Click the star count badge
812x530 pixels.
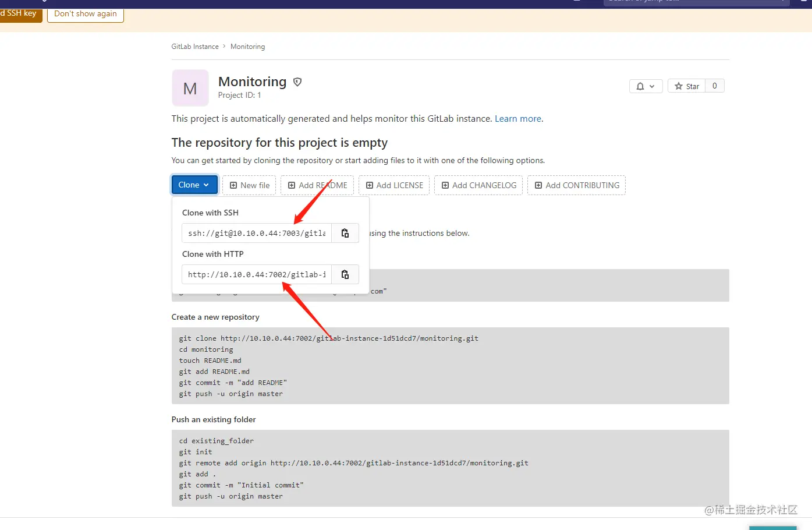coord(715,86)
